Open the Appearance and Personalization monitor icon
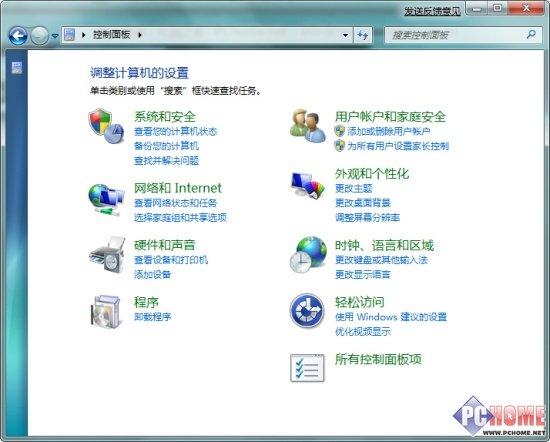This screenshot has width=550, height=442. pos(308,185)
